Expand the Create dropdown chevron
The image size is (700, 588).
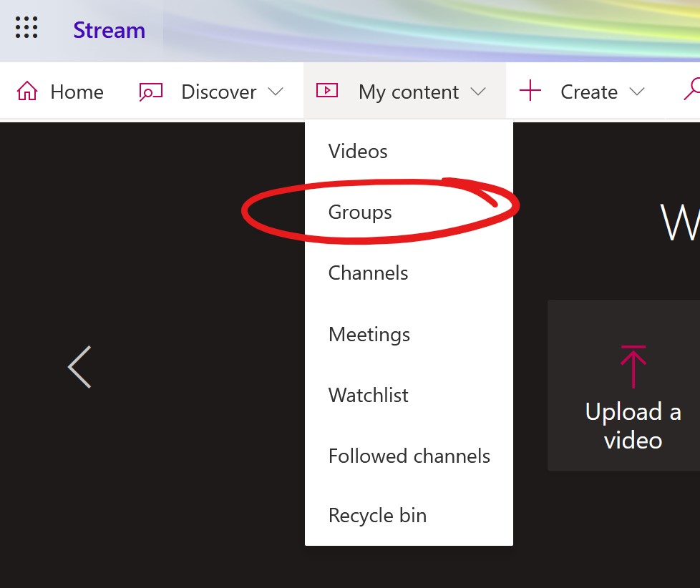coord(636,92)
